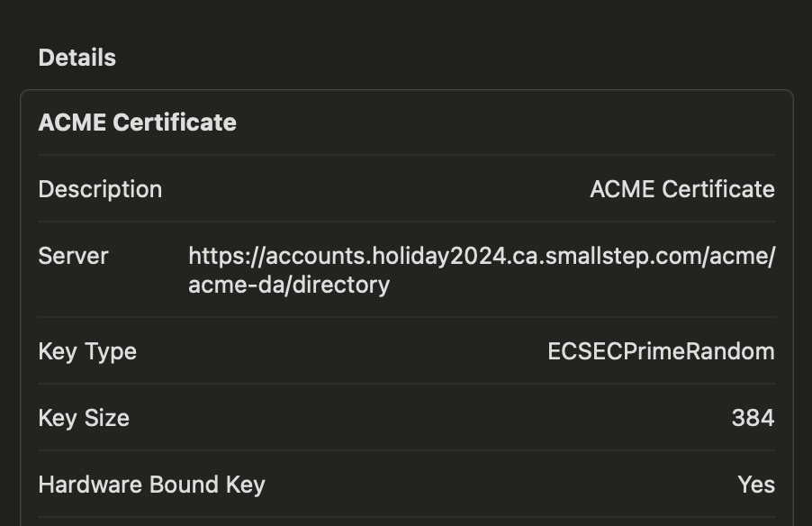Select the Description row label
This screenshot has width=812, height=526.
pos(100,189)
